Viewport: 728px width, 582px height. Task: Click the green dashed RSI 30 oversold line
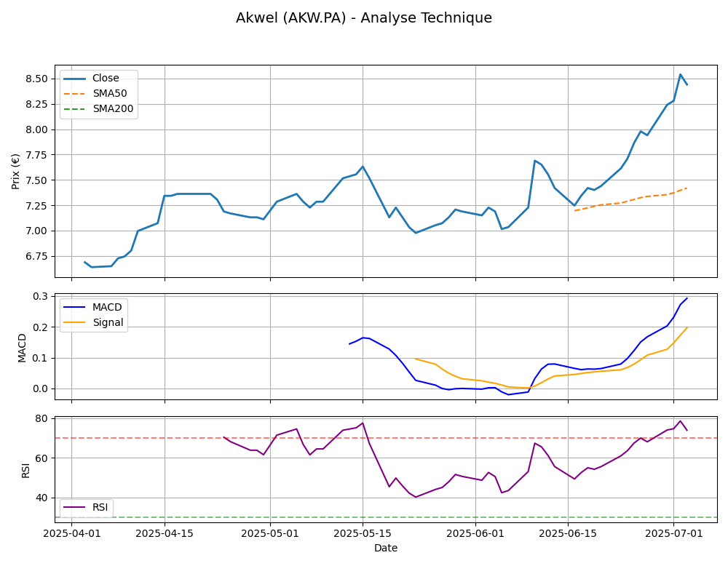coord(386,517)
